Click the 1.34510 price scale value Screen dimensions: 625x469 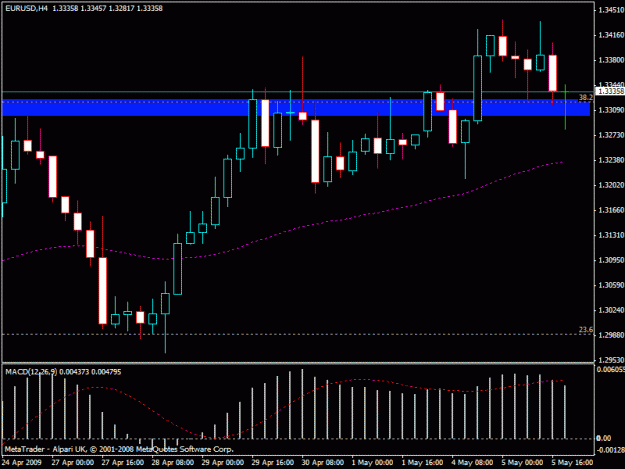click(x=611, y=10)
